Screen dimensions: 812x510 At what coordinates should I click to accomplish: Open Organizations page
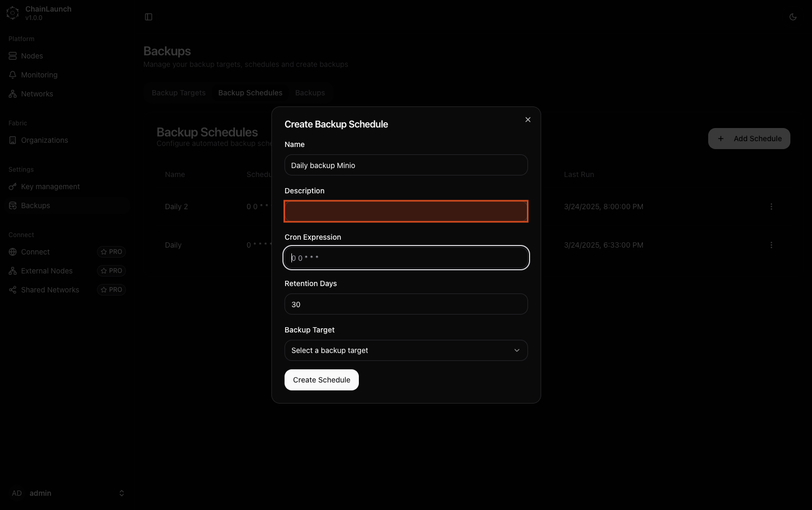(x=44, y=140)
